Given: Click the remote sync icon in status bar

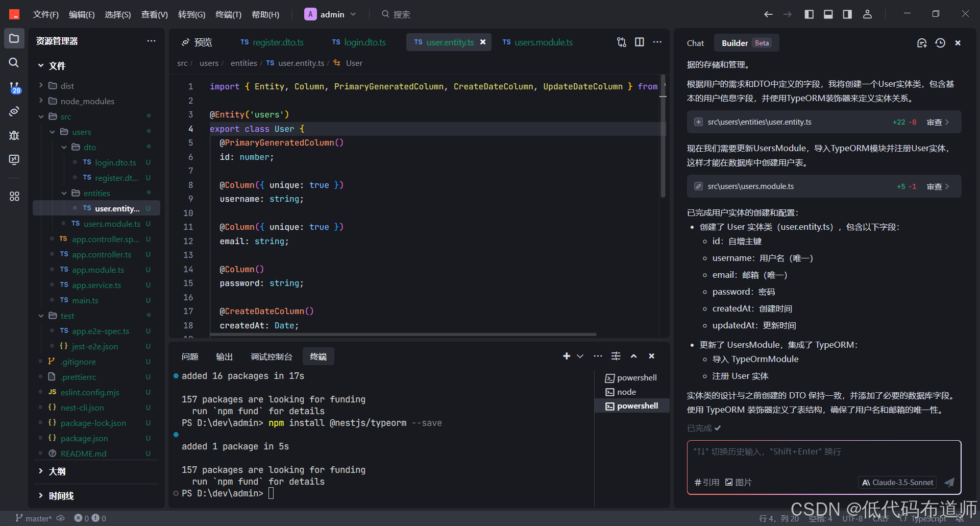Looking at the screenshot, I should [61, 518].
